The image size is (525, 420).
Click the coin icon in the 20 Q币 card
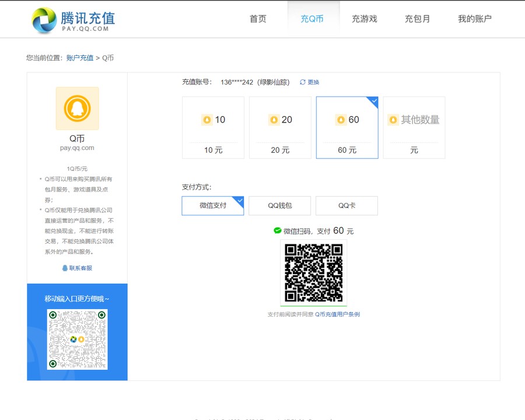pos(274,120)
